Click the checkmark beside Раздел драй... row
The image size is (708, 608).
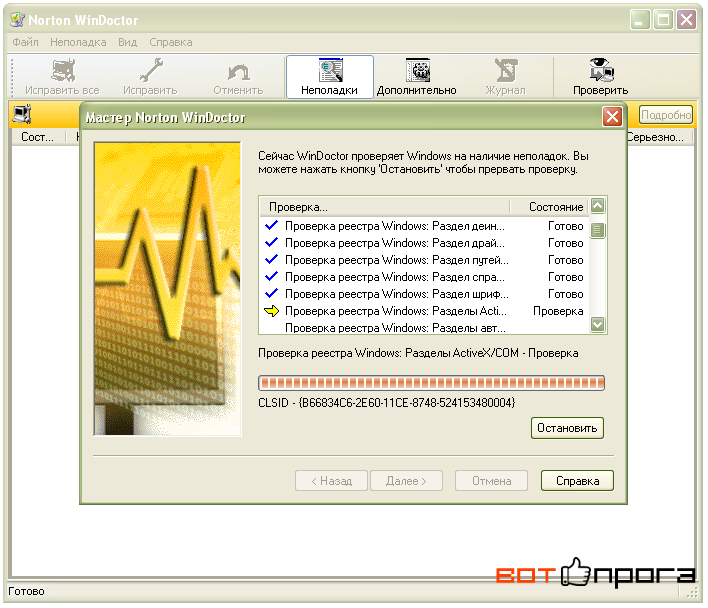click(271, 242)
